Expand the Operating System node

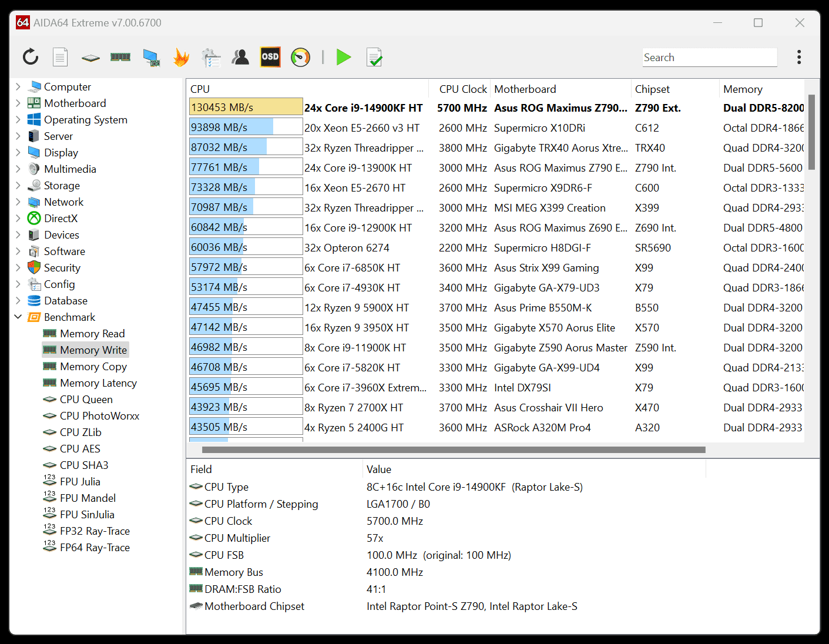point(18,119)
